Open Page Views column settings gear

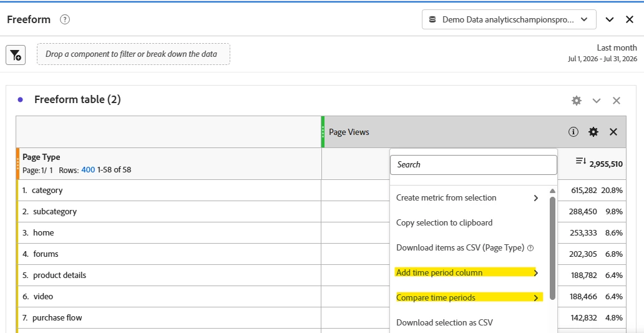tap(593, 132)
